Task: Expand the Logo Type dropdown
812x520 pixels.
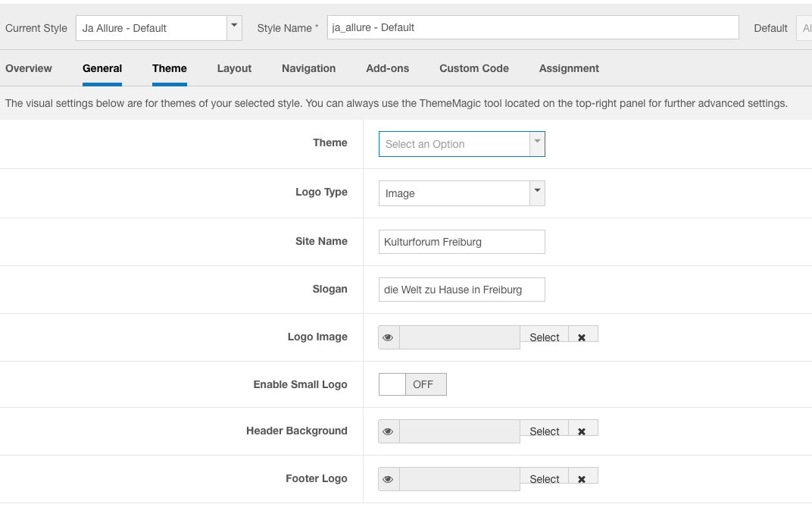Action: (x=461, y=193)
